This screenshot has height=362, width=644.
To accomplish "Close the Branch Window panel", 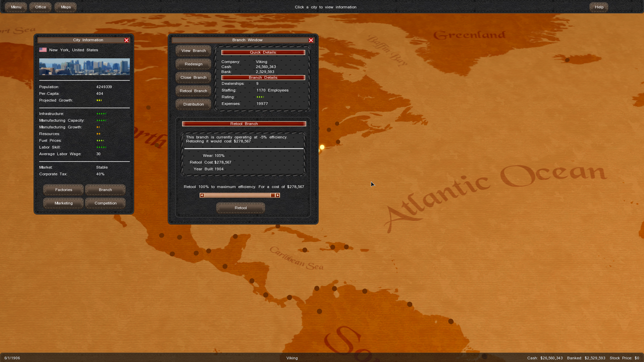I will pos(311,40).
